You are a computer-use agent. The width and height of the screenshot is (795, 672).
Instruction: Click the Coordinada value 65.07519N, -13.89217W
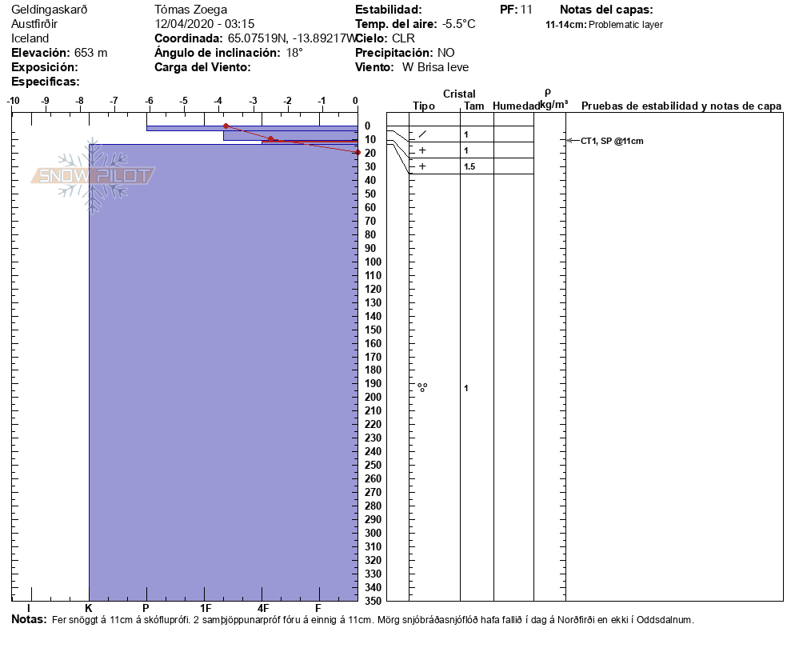click(292, 38)
